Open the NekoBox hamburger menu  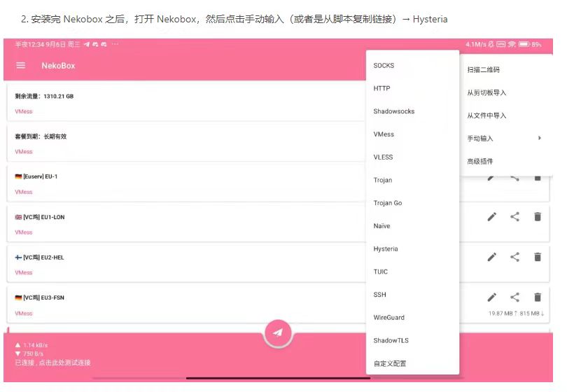click(21, 66)
